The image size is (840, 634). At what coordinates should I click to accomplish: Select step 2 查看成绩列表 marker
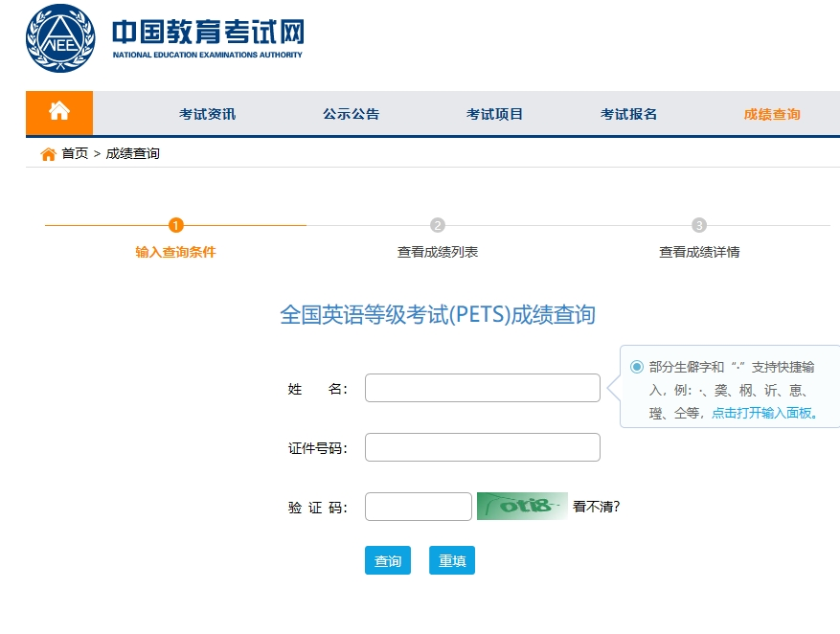[x=438, y=225]
